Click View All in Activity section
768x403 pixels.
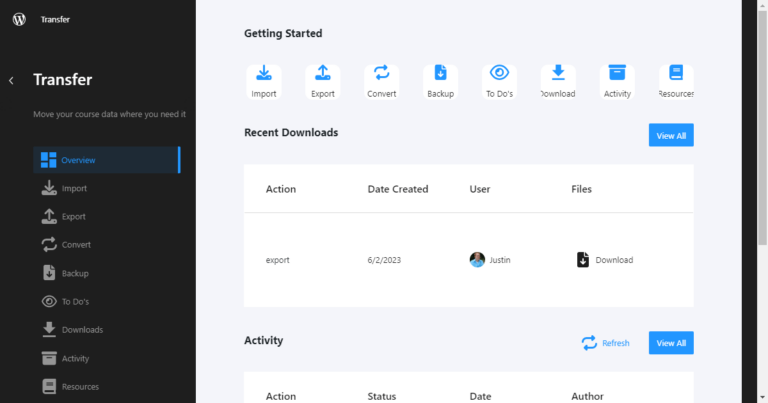(670, 343)
